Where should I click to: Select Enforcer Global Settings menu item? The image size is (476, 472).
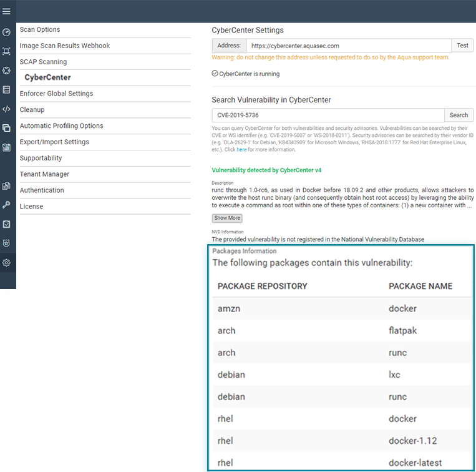pos(57,94)
